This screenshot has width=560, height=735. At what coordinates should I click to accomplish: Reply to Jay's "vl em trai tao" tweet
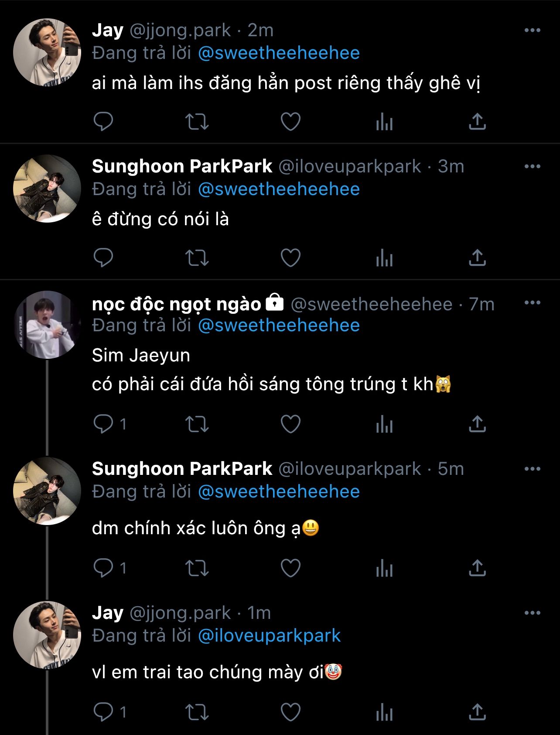click(x=103, y=712)
